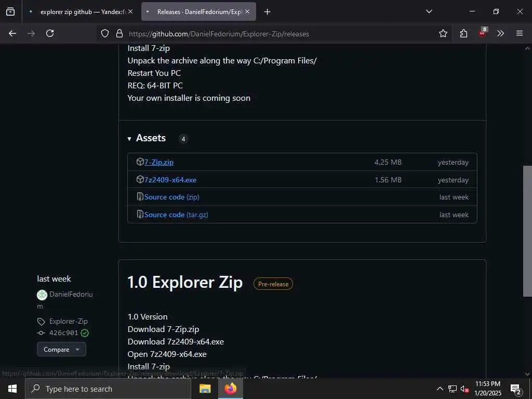Click the Pre-release badge
This screenshot has height=399, width=532.
(273, 284)
